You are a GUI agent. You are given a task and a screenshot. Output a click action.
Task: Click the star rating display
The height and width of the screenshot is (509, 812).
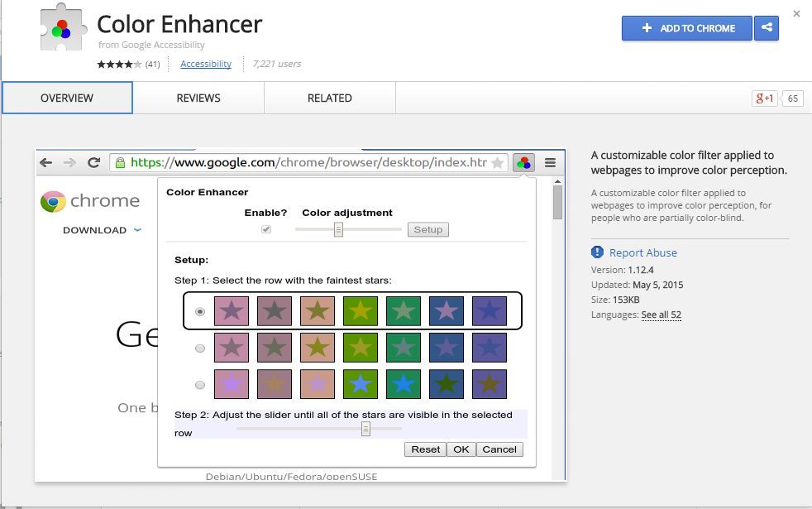click(x=119, y=65)
